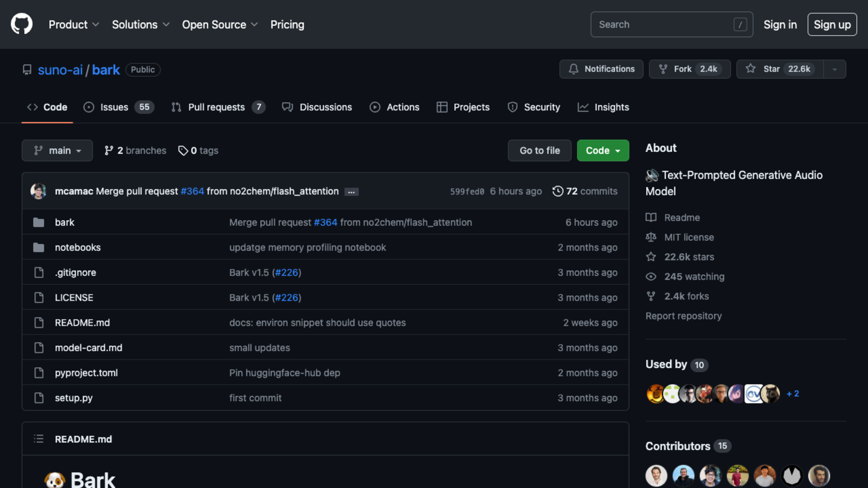Open 'updatge memory profiling notebook' commit
This screenshot has width=868, height=488.
pyautogui.click(x=308, y=248)
